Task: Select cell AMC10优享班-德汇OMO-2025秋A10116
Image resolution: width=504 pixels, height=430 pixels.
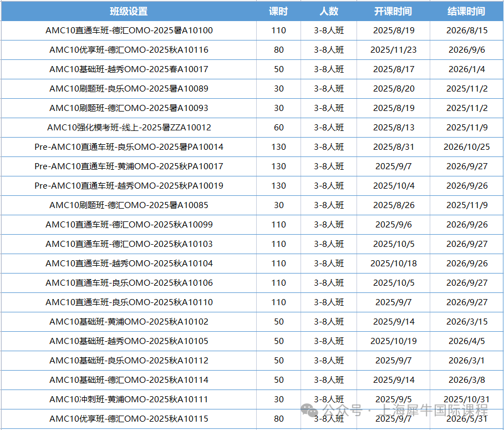Action: tap(129, 50)
